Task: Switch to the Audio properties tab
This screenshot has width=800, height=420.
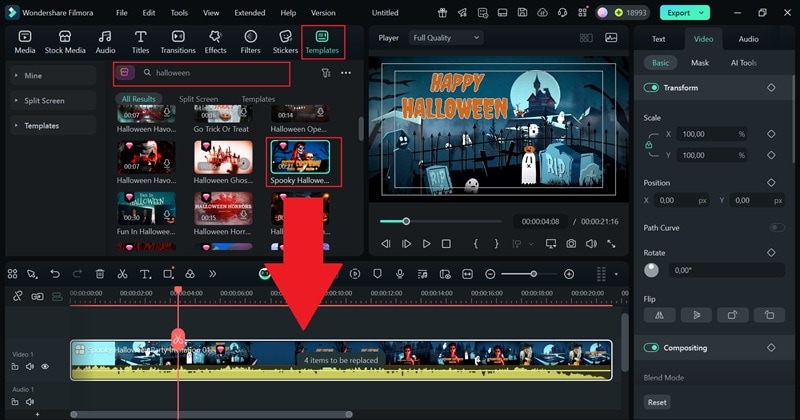Action: (x=748, y=39)
